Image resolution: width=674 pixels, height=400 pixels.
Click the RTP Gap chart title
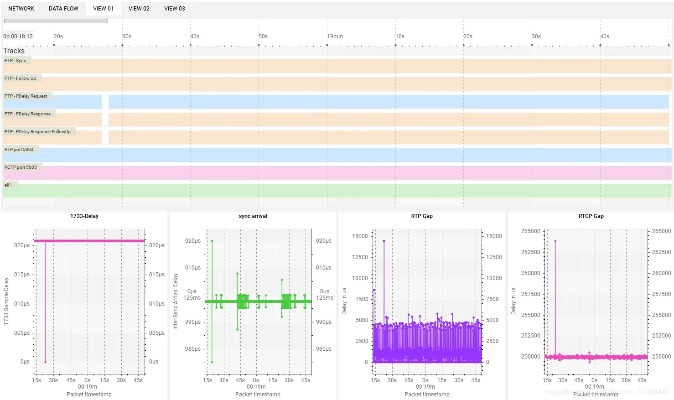tap(421, 214)
